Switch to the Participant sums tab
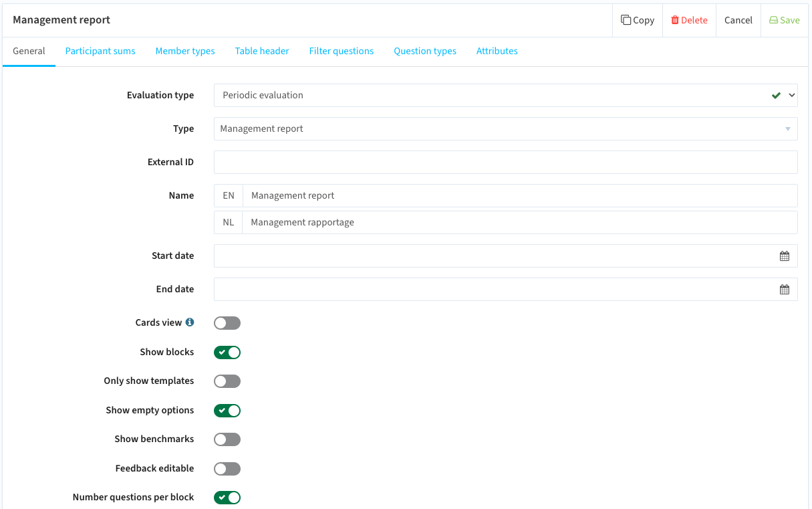This screenshot has height=509, width=812. tap(100, 51)
